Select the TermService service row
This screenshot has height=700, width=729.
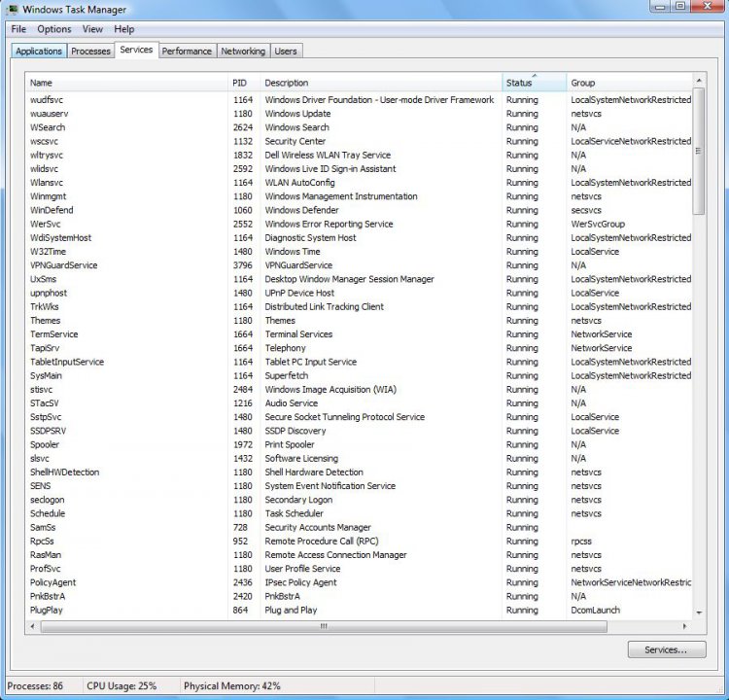pos(359,334)
